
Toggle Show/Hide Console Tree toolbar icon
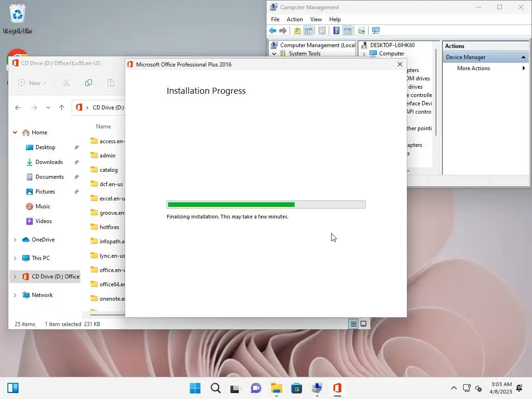click(308, 31)
